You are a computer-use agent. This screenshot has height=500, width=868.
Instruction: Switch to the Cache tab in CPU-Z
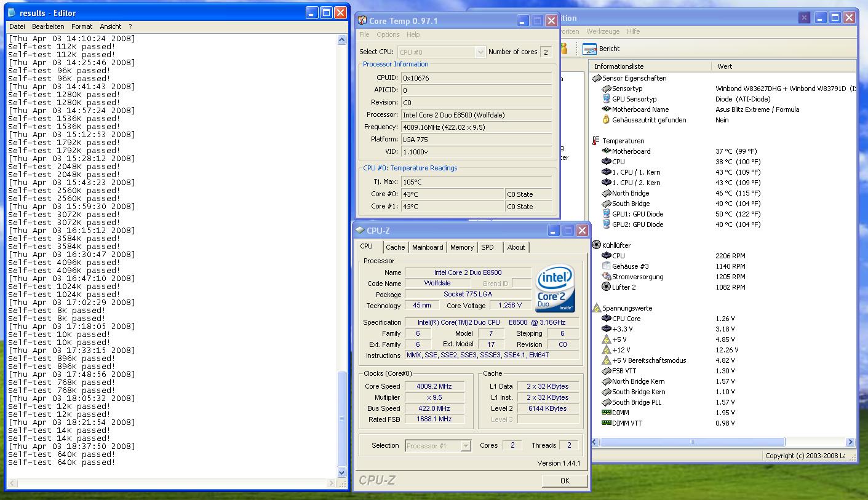pyautogui.click(x=396, y=247)
